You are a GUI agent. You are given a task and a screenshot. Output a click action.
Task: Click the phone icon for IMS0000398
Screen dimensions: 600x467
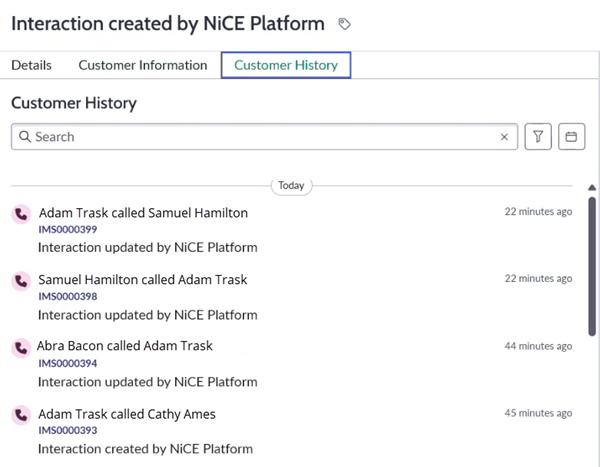(20, 281)
